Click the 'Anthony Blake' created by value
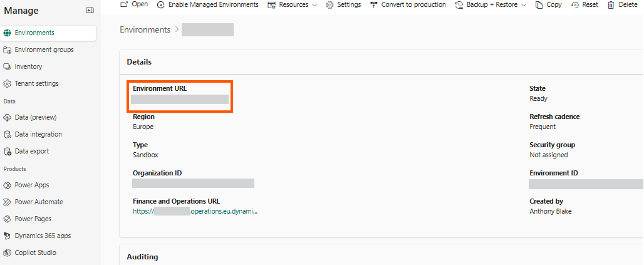This screenshot has height=265, width=644. click(x=551, y=212)
